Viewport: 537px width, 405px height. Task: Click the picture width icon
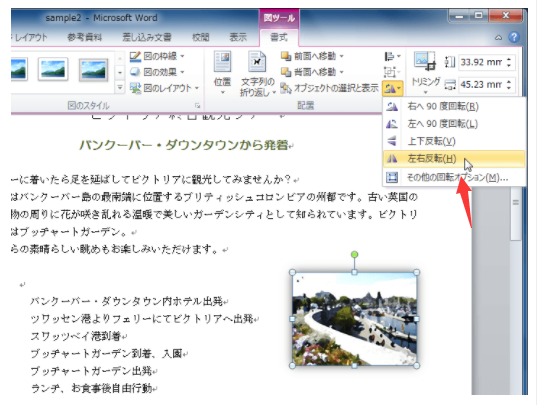449,85
